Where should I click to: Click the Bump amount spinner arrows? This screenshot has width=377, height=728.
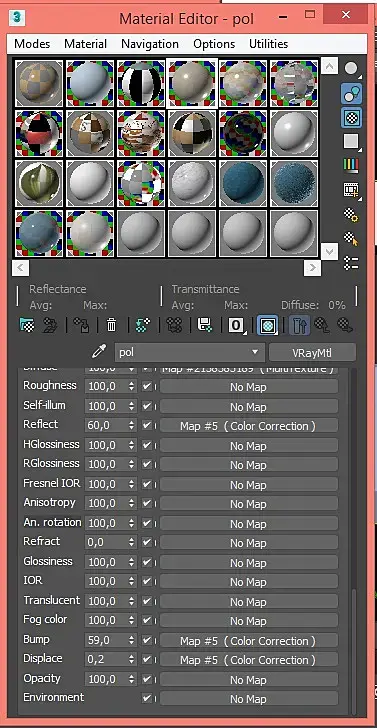point(131,640)
